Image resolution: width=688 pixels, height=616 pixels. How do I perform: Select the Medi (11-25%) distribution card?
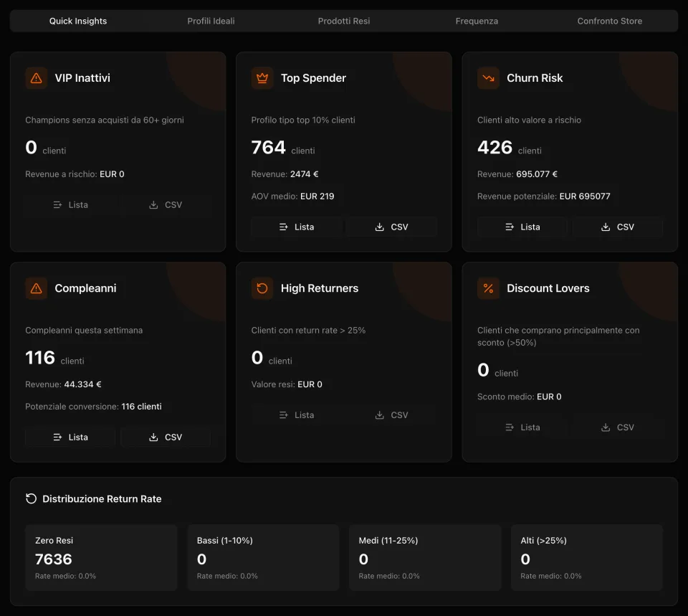[x=425, y=558]
